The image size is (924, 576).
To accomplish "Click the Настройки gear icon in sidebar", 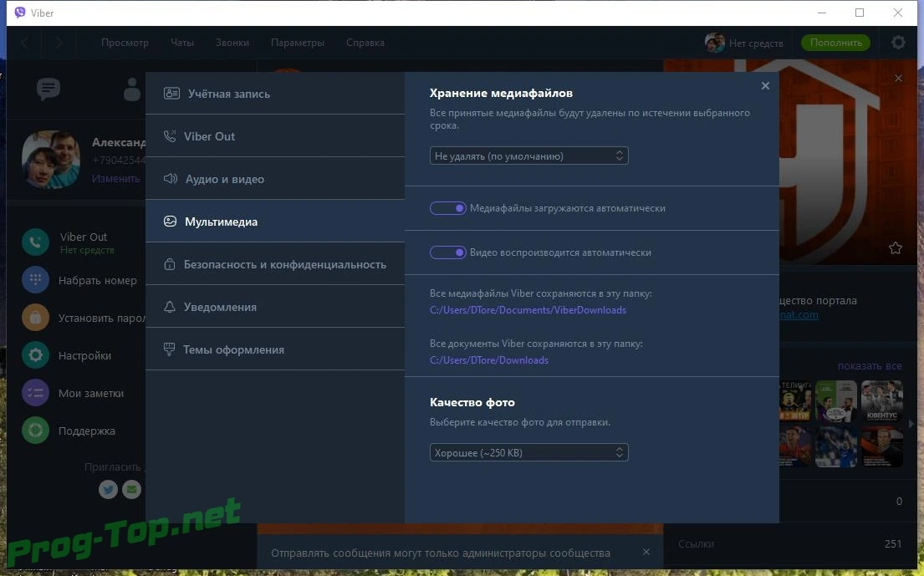I will click(x=35, y=355).
